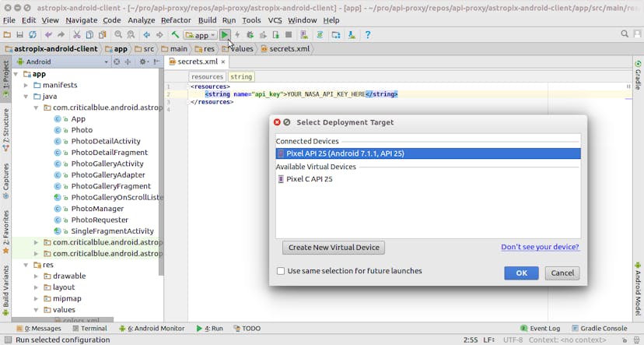Expand the layout folder
Viewport: 644px width, 345px height.
point(36,287)
